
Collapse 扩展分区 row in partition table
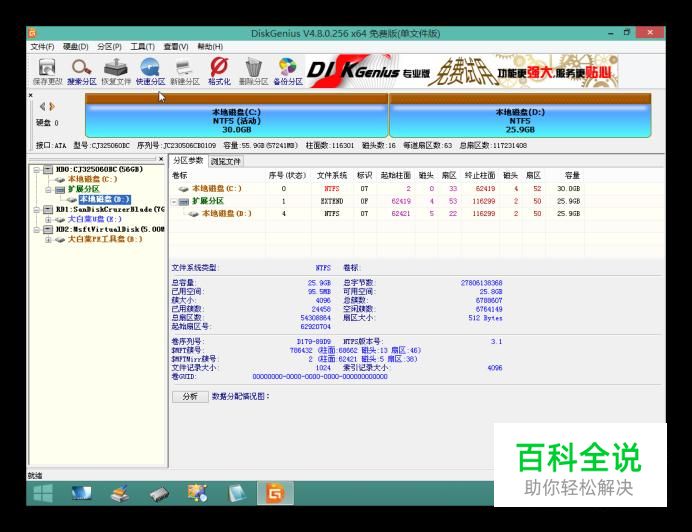[x=174, y=202]
